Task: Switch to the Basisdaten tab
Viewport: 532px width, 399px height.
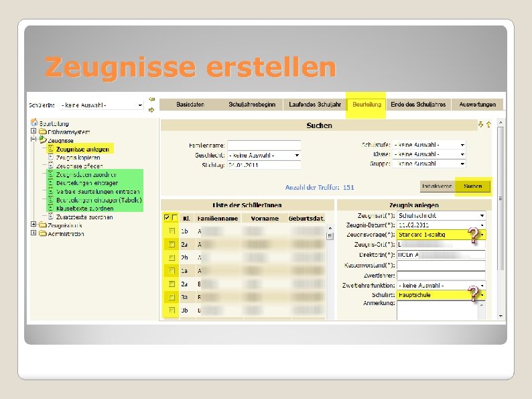Action: 190,105
